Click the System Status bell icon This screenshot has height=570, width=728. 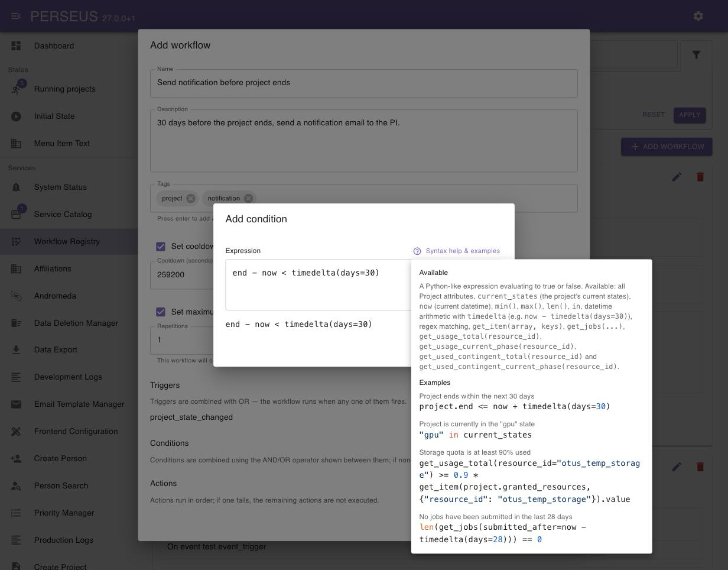tap(16, 187)
